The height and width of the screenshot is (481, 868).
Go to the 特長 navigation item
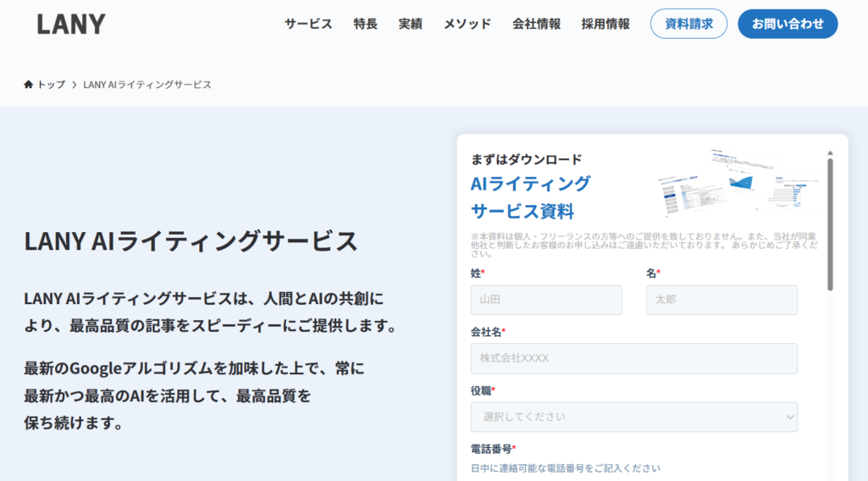point(366,24)
